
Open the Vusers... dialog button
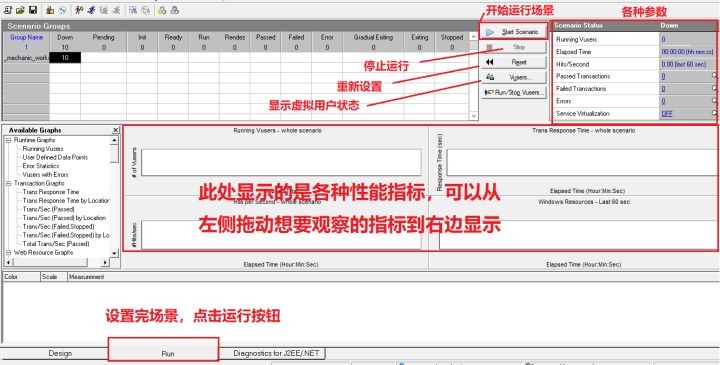[514, 77]
